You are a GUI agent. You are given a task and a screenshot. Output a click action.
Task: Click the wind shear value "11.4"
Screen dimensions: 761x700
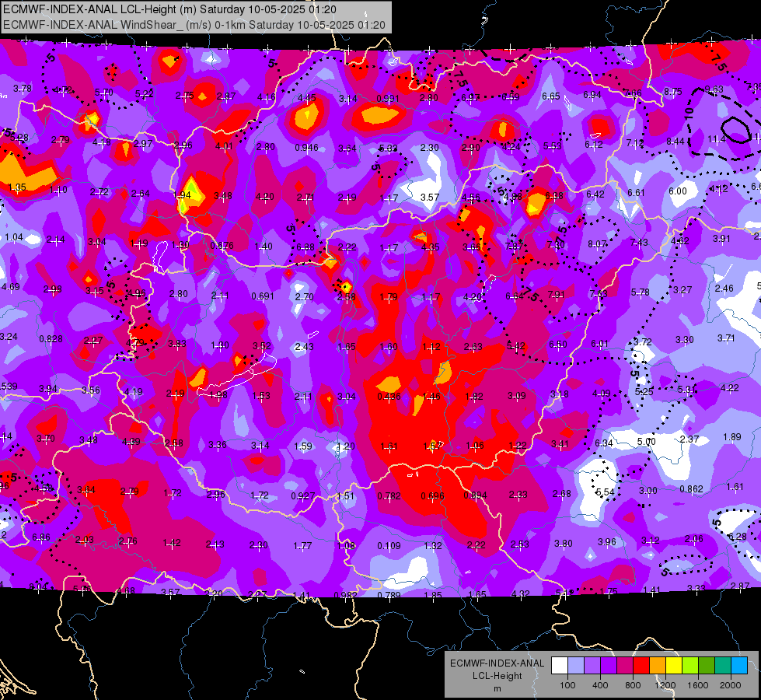point(717,139)
